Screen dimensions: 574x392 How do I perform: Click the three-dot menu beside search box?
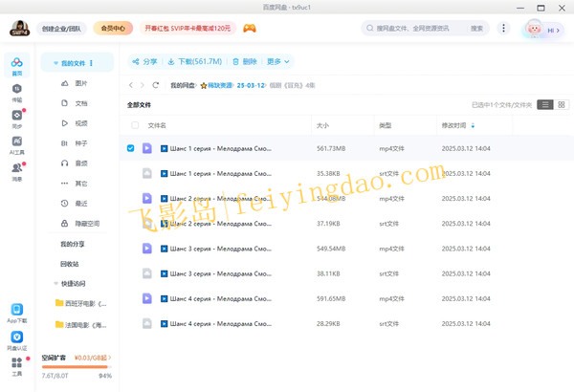[504, 28]
